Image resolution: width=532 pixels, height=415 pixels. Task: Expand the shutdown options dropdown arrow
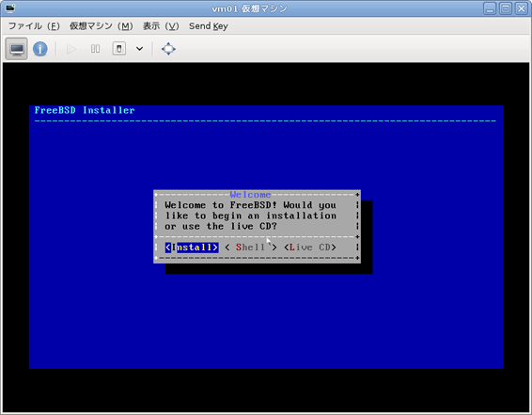point(139,49)
